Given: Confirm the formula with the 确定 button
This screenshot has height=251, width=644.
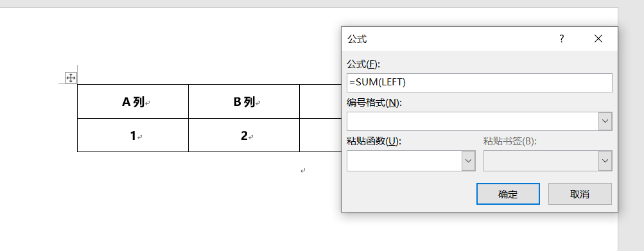Looking at the screenshot, I should click(508, 194).
